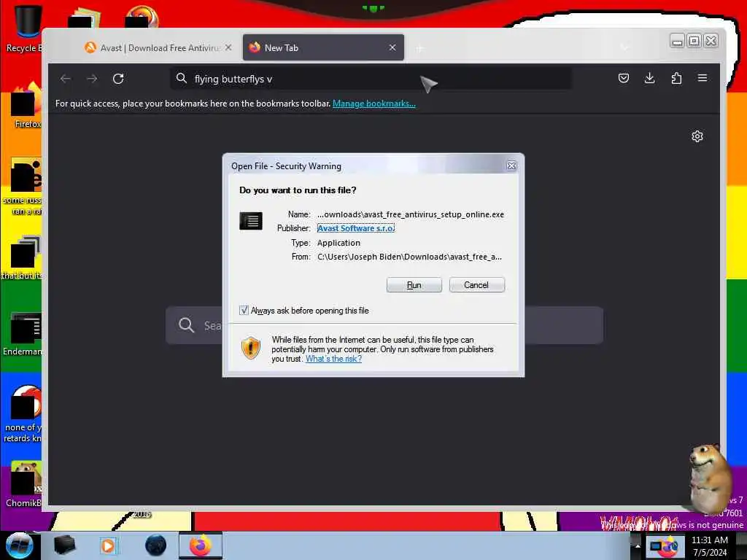Go forward with the forward arrow
747x560 pixels.
[92, 79]
